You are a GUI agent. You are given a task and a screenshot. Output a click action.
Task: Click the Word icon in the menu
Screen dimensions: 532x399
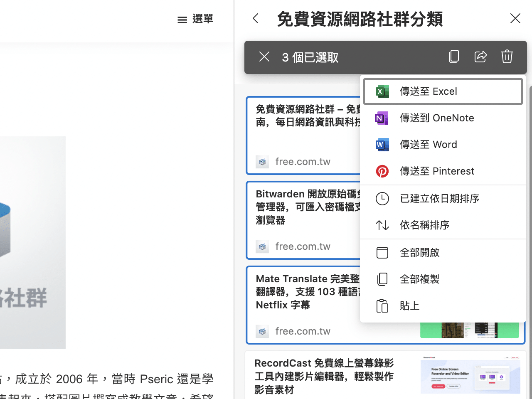(x=382, y=145)
